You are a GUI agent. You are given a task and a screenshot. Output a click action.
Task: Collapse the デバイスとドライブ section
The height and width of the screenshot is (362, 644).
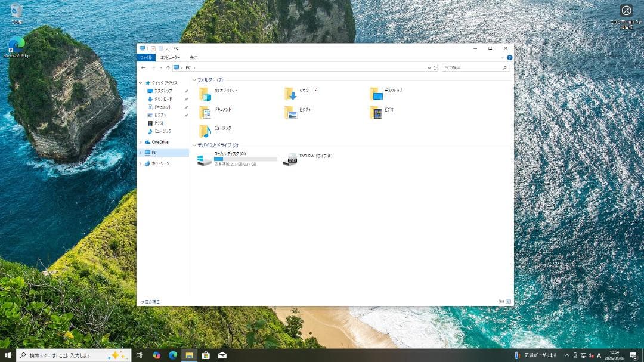[194, 145]
